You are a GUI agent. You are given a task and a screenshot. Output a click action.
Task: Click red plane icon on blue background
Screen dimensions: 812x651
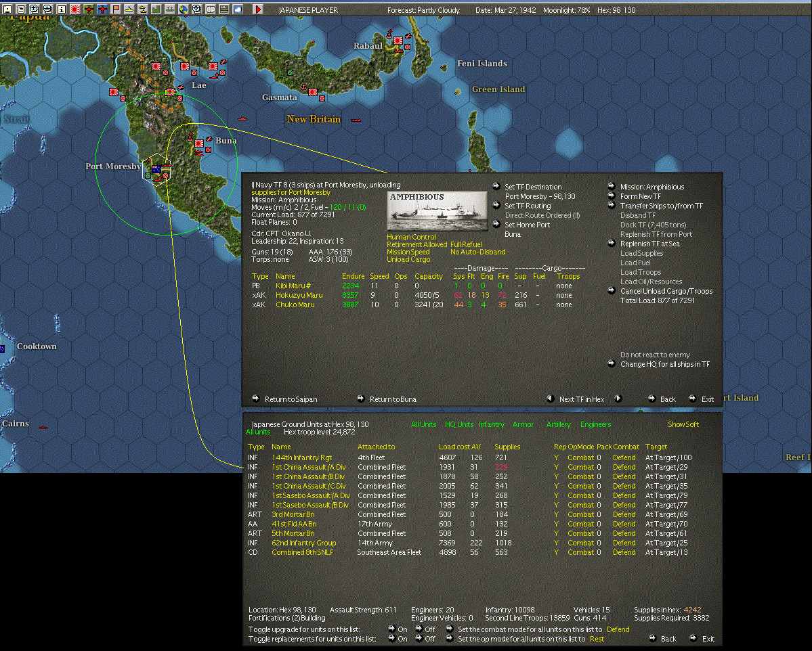[x=102, y=9]
